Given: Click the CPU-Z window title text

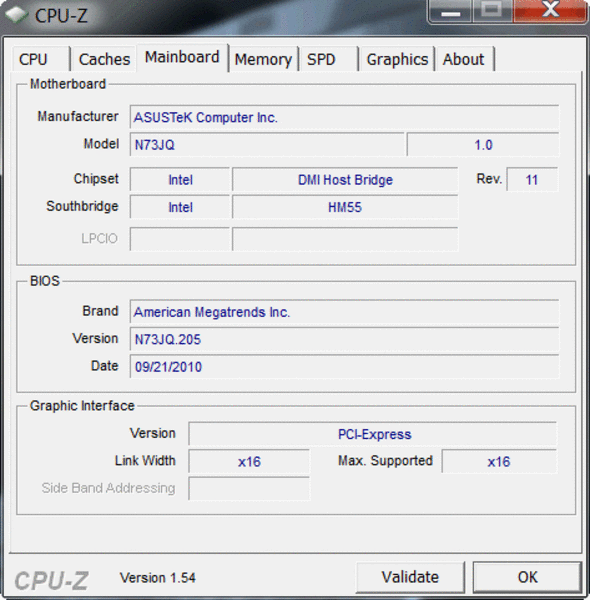Looking at the screenshot, I should point(61,16).
